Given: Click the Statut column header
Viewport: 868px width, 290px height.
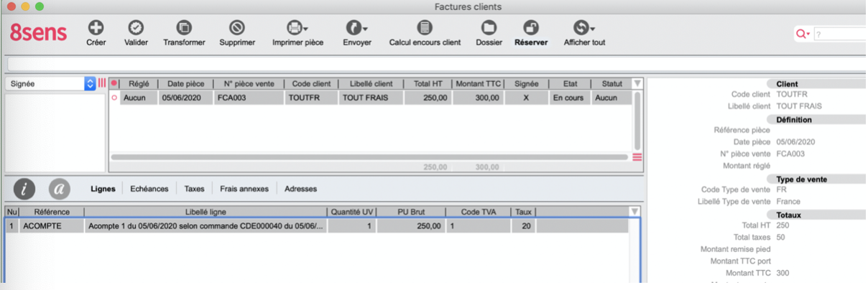Looking at the screenshot, I should coord(611,83).
